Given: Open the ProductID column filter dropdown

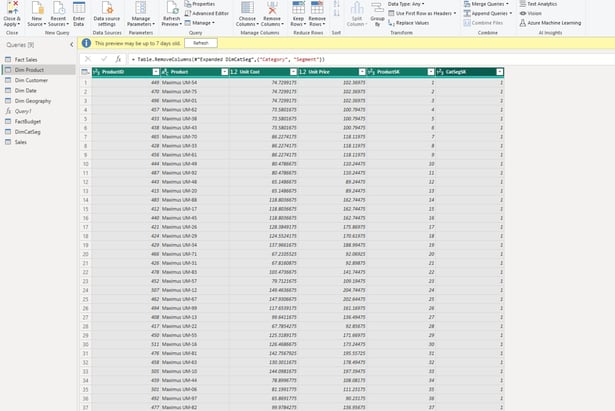Looking at the screenshot, I should tap(156, 72).
